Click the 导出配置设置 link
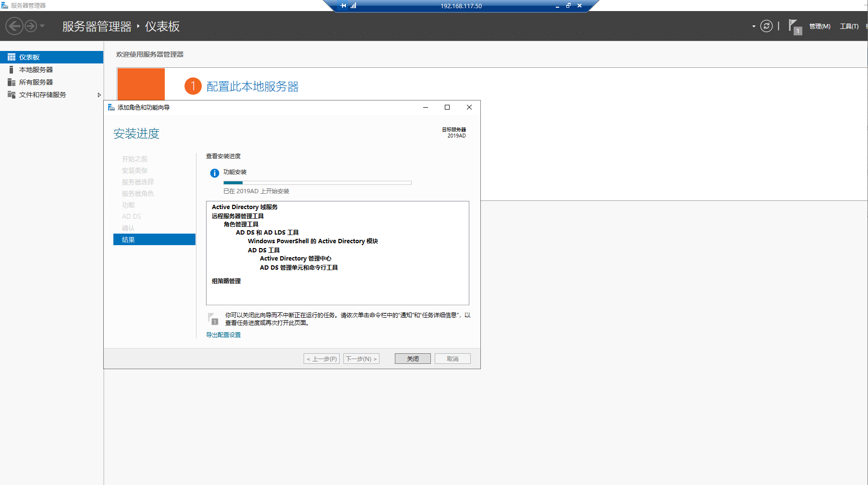 [223, 335]
